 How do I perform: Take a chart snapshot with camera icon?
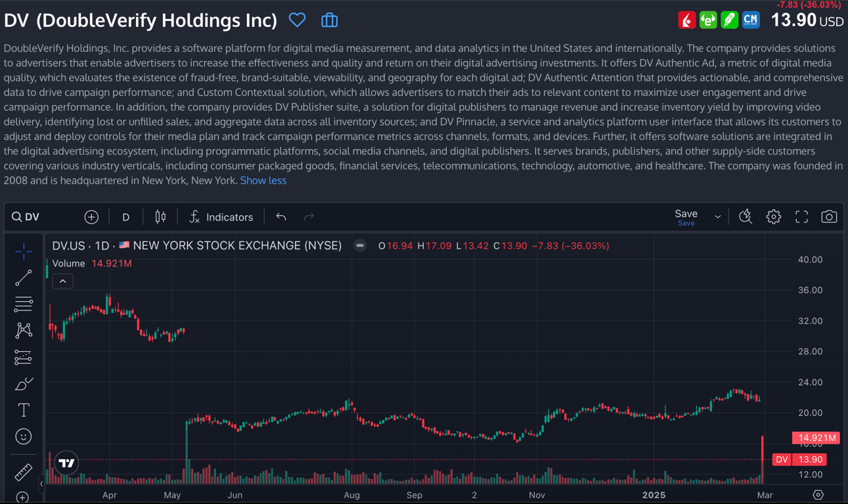(x=829, y=217)
